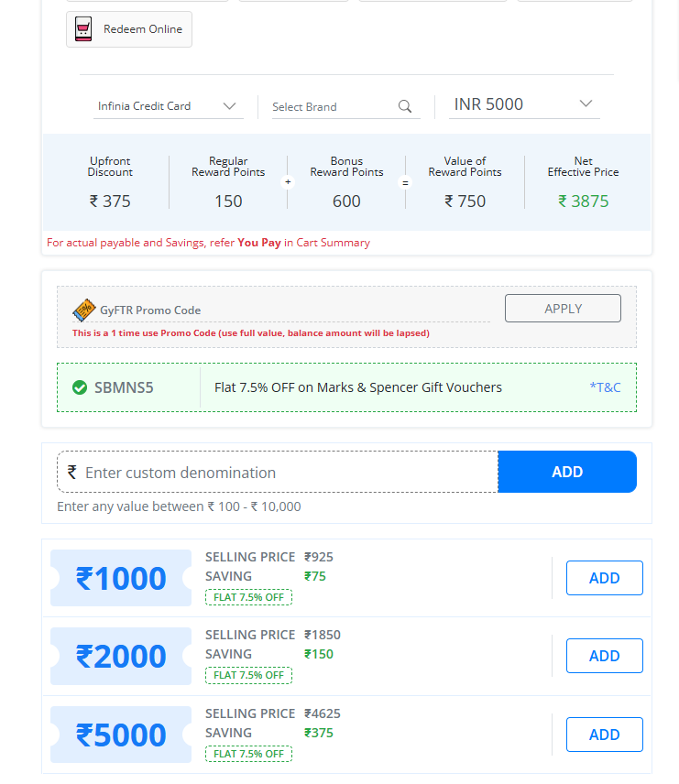Click the FLAT 7.5% OFF badge on ₹5000 voucher
This screenshot has width=679, height=784.
(x=248, y=753)
